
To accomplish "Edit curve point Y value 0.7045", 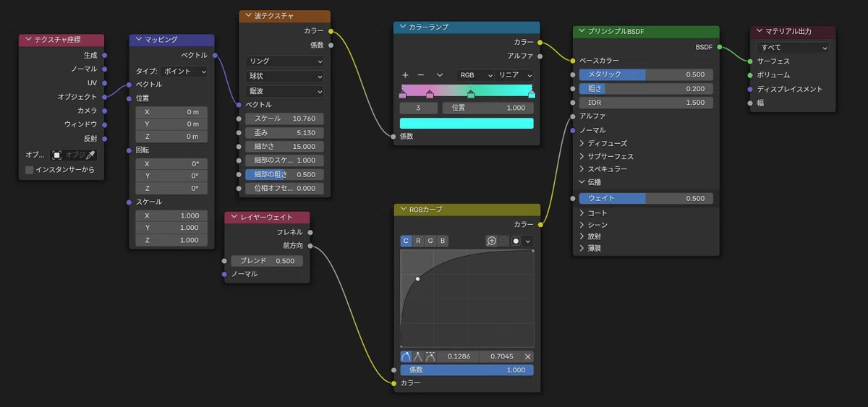I will [x=501, y=356].
